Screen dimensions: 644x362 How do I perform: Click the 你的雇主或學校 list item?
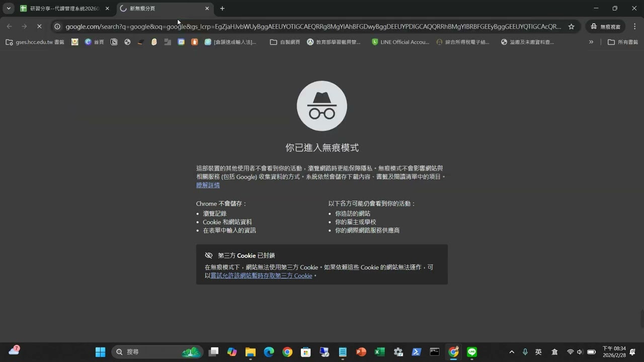coord(356,222)
